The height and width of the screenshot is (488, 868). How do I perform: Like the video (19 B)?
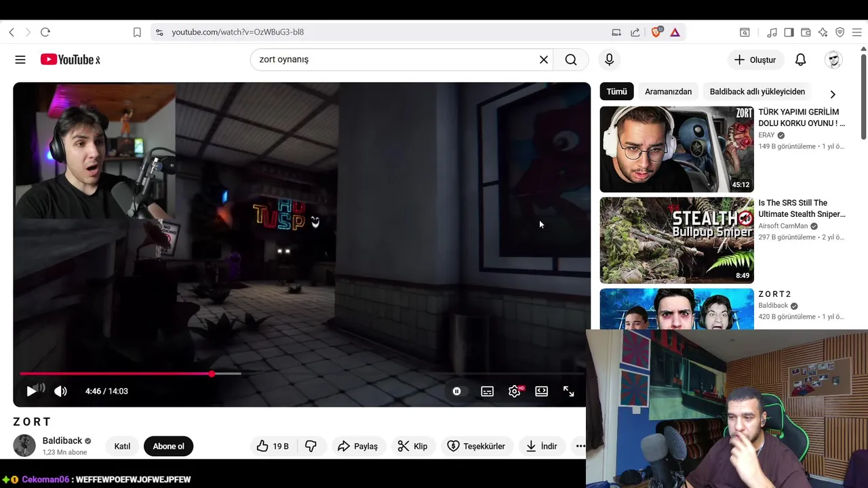273,446
